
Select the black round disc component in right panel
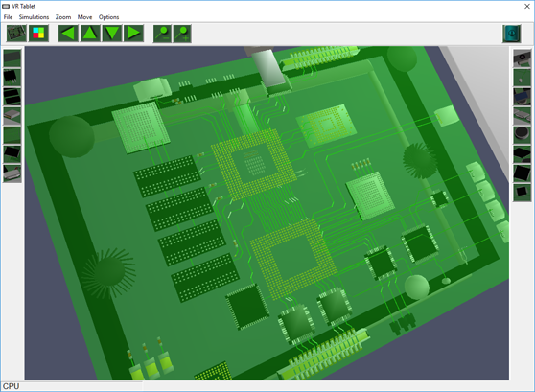click(523, 135)
